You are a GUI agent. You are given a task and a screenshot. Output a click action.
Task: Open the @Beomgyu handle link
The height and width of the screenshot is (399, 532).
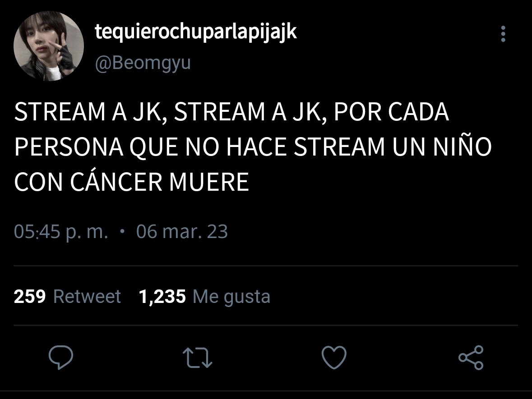click(x=143, y=63)
